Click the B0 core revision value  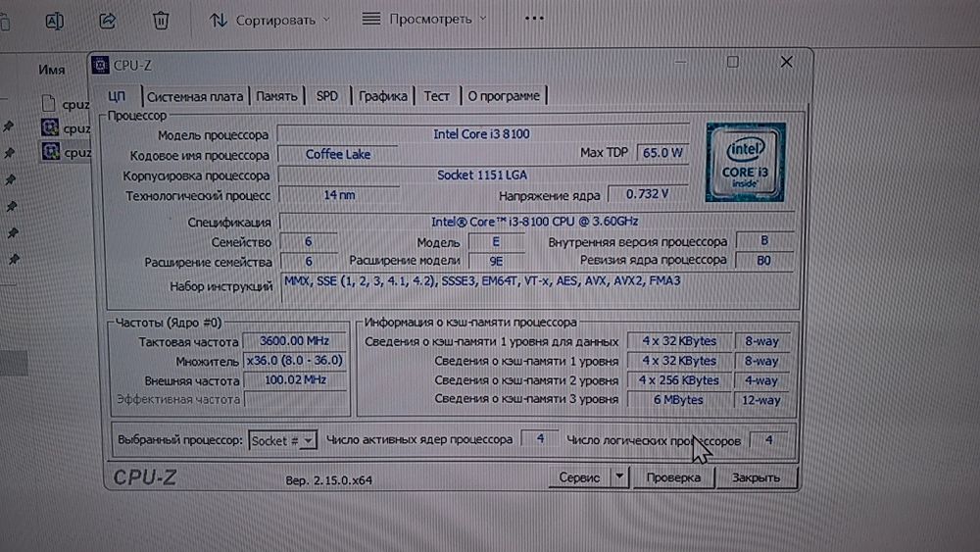click(x=763, y=260)
